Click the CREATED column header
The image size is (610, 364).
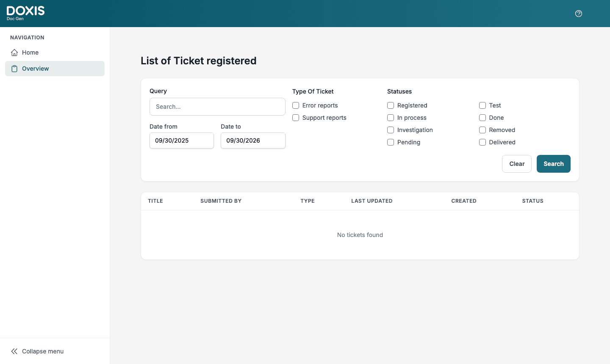click(x=464, y=201)
